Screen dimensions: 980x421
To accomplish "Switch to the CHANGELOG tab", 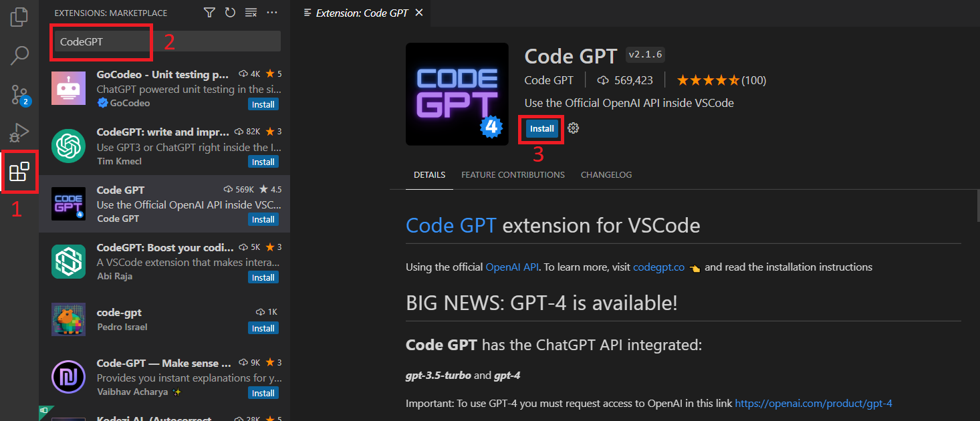I will (x=606, y=175).
